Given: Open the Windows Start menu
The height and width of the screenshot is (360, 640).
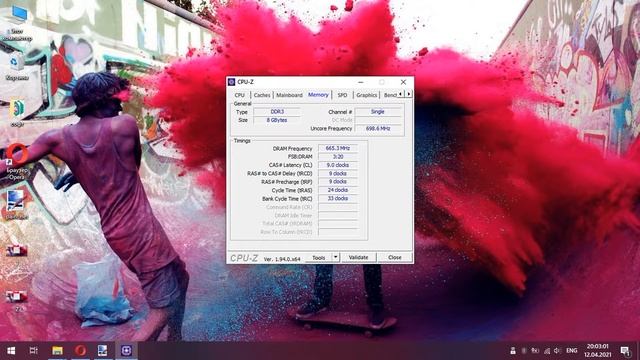Looking at the screenshot, I should pyautogui.click(x=11, y=351).
